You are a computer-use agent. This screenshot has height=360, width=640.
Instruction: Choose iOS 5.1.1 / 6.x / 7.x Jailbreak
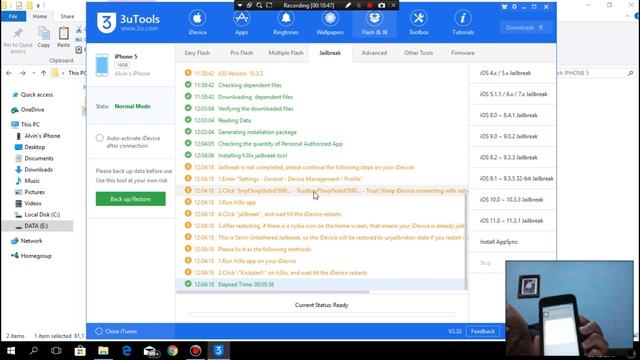pyautogui.click(x=512, y=94)
